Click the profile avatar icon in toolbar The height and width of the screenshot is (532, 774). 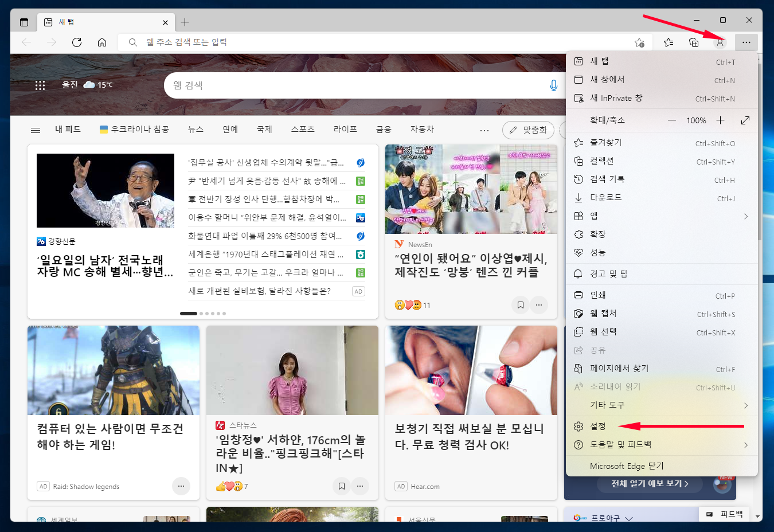point(720,42)
